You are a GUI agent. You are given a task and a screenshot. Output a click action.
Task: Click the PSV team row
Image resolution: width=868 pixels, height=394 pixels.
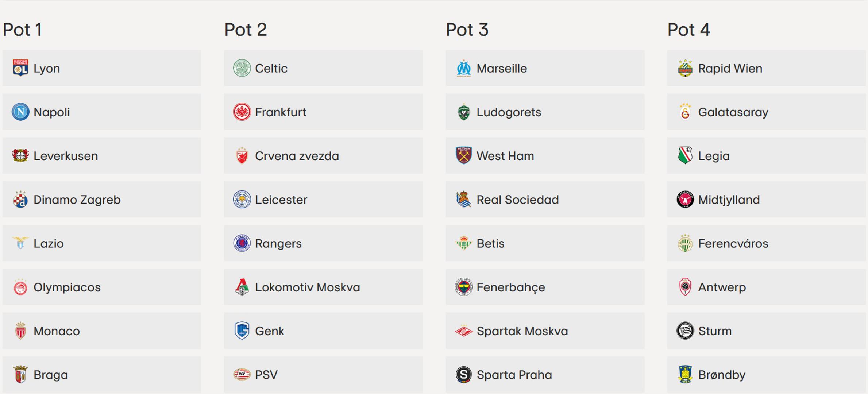(323, 375)
